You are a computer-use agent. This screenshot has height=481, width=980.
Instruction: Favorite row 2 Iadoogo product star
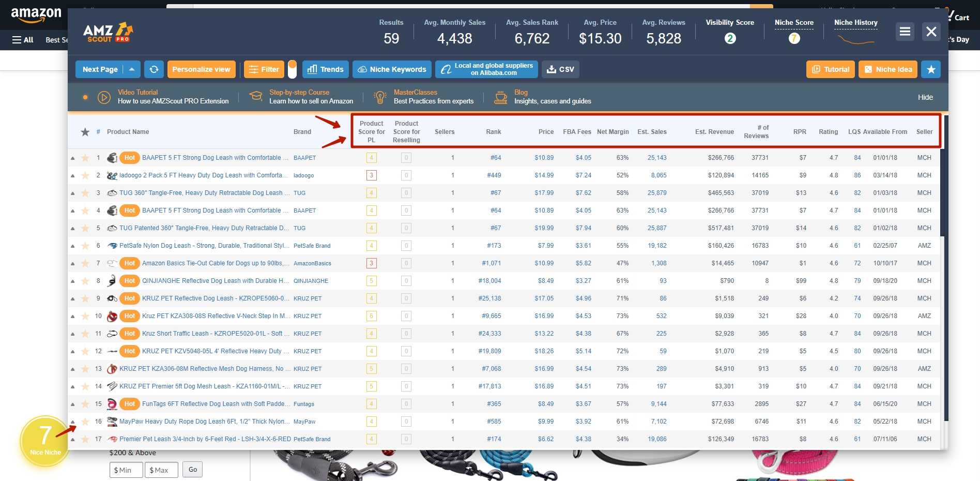click(85, 175)
